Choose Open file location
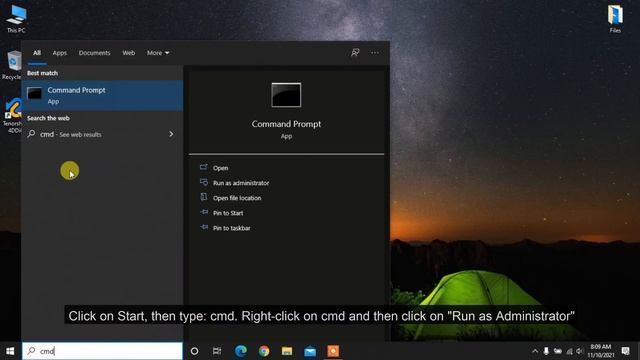The width and height of the screenshot is (640, 360). (237, 198)
